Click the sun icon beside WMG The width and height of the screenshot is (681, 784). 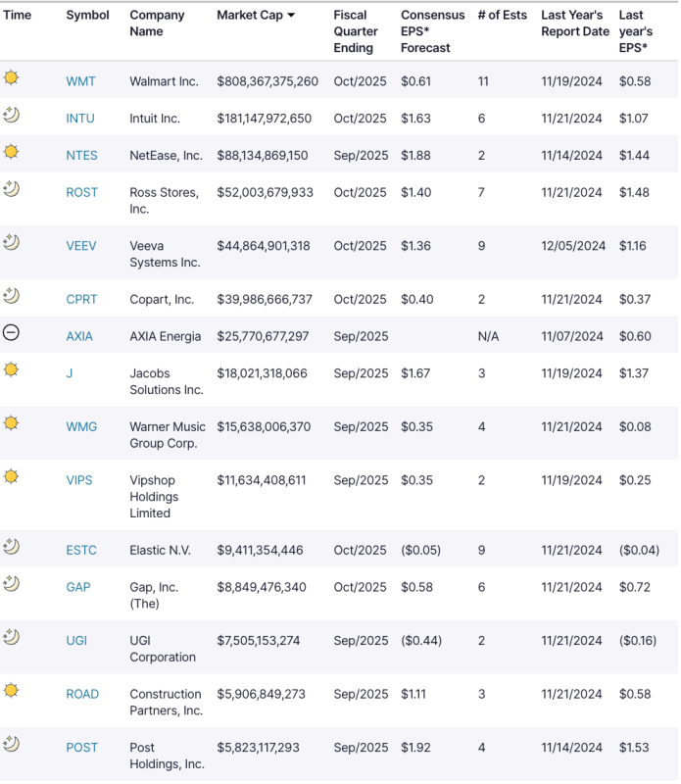pos(11,423)
